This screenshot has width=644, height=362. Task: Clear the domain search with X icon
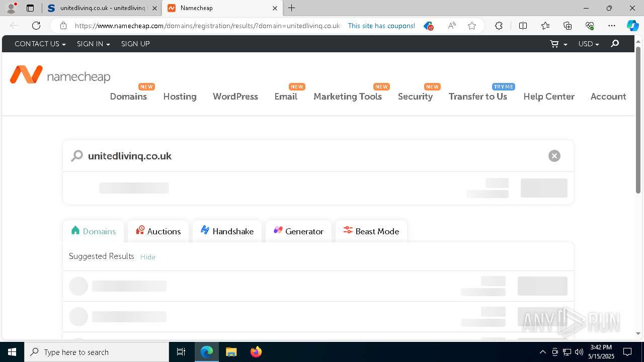point(554,156)
